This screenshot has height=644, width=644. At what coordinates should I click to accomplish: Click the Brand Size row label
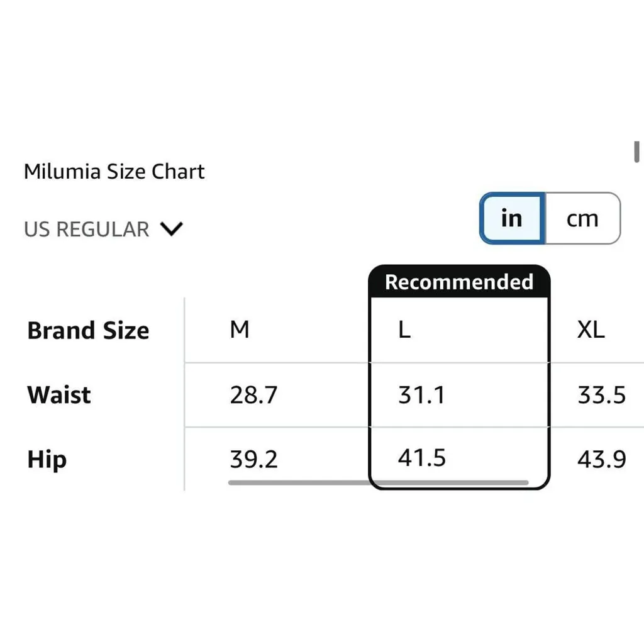[88, 331]
